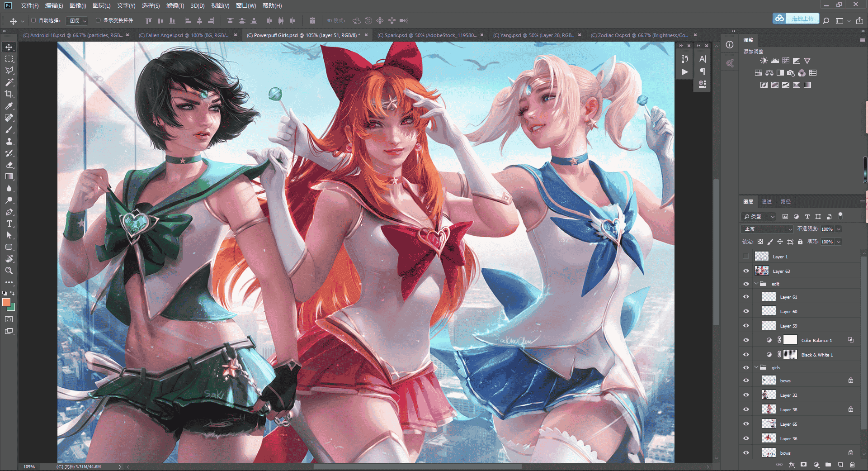Switch to the 路径 paths tab
Image resolution: width=868 pixels, height=471 pixels.
(786, 202)
